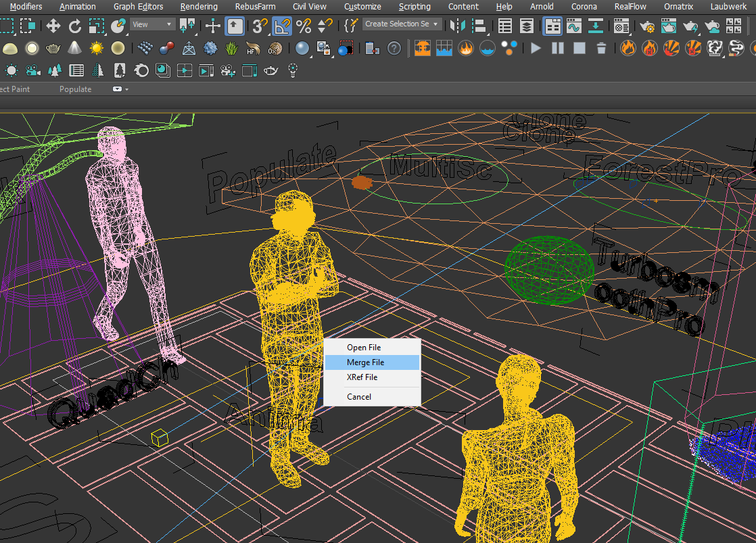Select the green wireframe sphere in viewport
This screenshot has width=756, height=543.
pos(548,268)
